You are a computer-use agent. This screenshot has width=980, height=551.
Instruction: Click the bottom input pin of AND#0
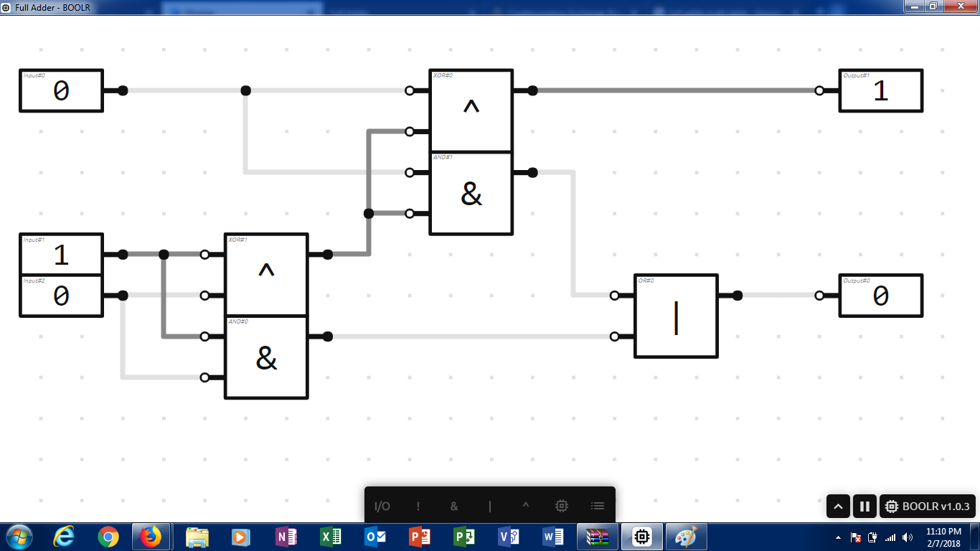click(x=204, y=377)
